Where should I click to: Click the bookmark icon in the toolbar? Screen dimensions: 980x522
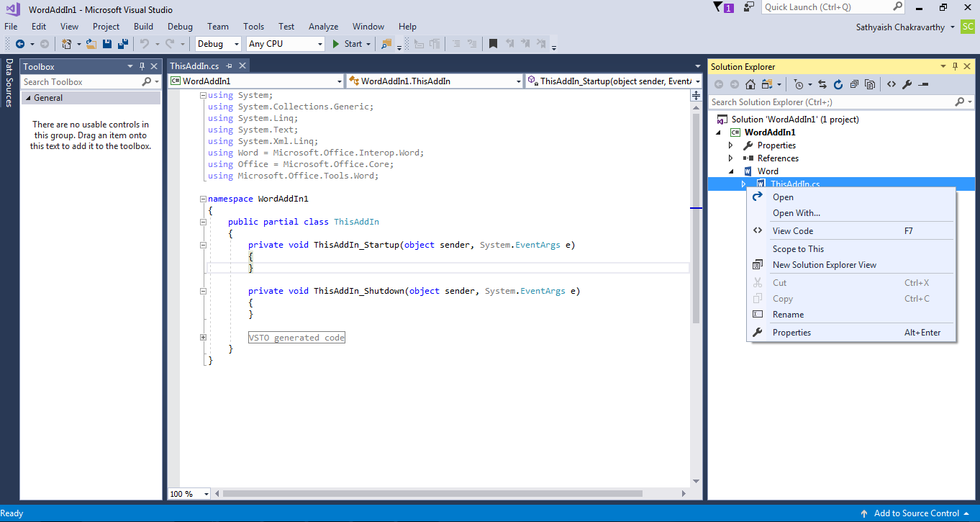tap(493, 44)
